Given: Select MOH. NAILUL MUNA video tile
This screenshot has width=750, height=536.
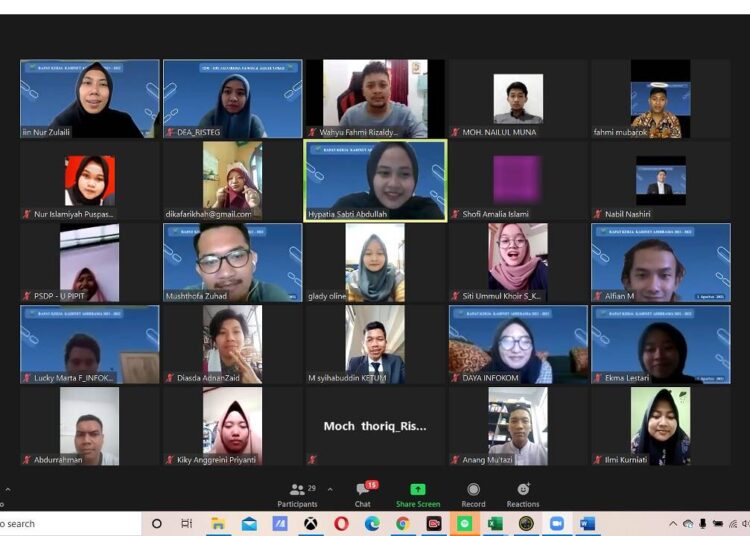Looking at the screenshot, I should tap(518, 99).
